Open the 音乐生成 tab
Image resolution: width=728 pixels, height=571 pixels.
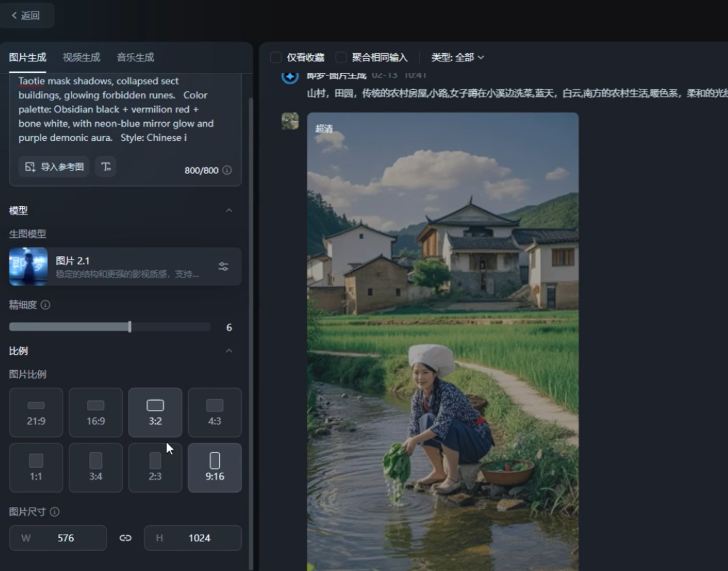(x=135, y=57)
